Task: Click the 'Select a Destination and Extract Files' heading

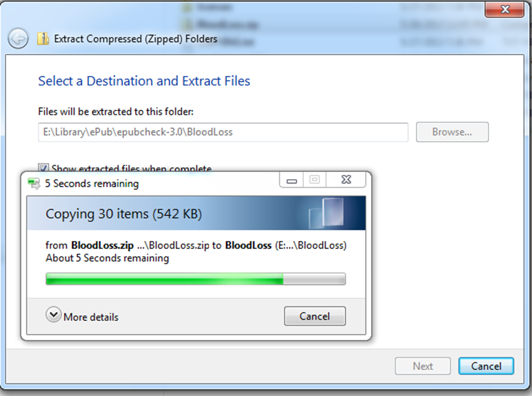Action: tap(144, 81)
